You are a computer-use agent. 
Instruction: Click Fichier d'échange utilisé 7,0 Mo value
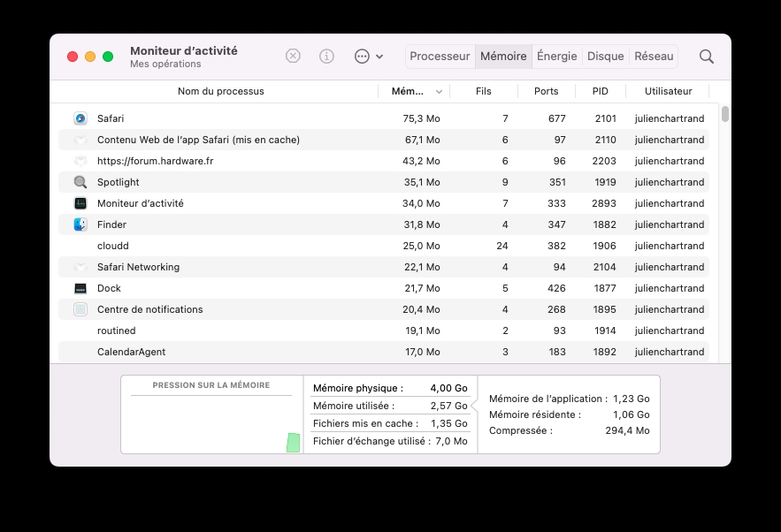tap(451, 441)
